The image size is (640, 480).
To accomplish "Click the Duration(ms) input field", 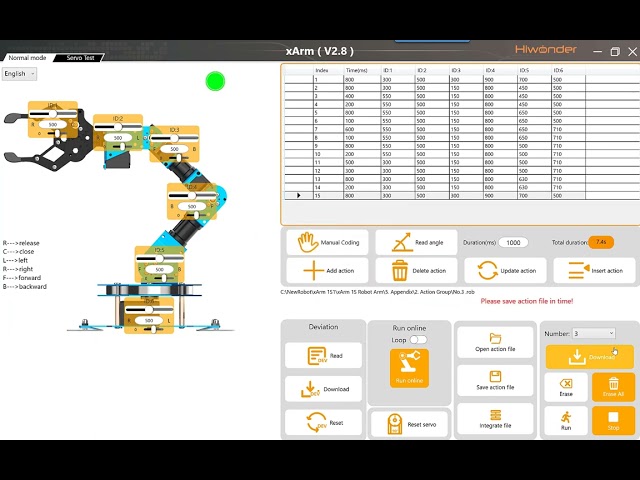I will click(x=513, y=242).
